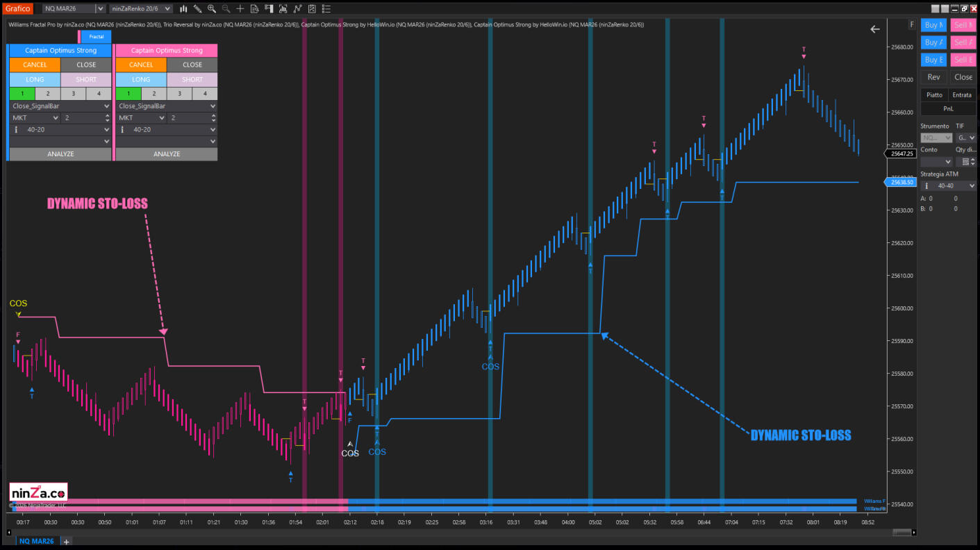The image size is (980, 550).
Task: Open the bar type candlestick icon
Action: tap(183, 9)
